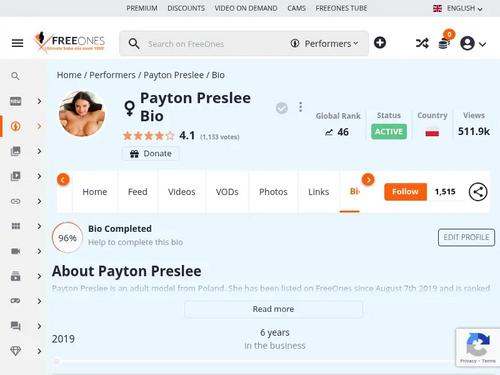Expand the English language selector
Viewport: 500px width, 375px height.
click(458, 8)
